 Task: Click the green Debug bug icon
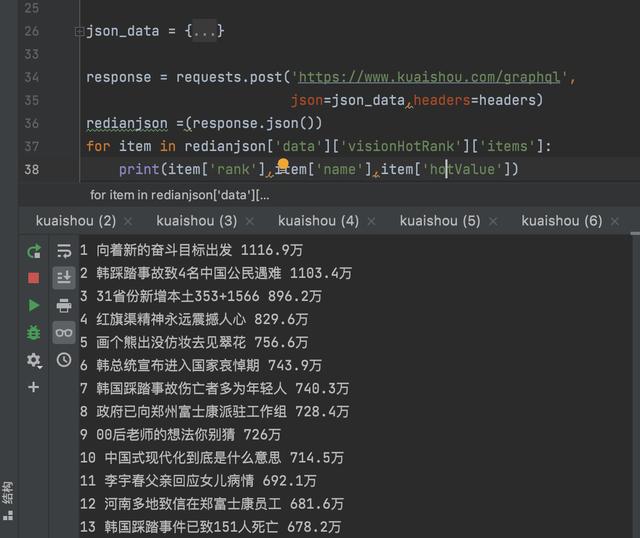pyautogui.click(x=33, y=332)
